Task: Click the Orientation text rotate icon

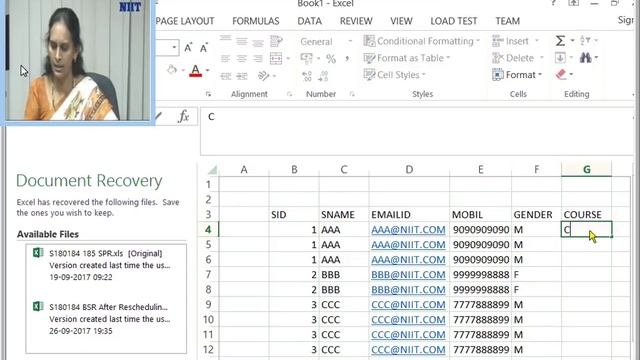Action: [263, 76]
